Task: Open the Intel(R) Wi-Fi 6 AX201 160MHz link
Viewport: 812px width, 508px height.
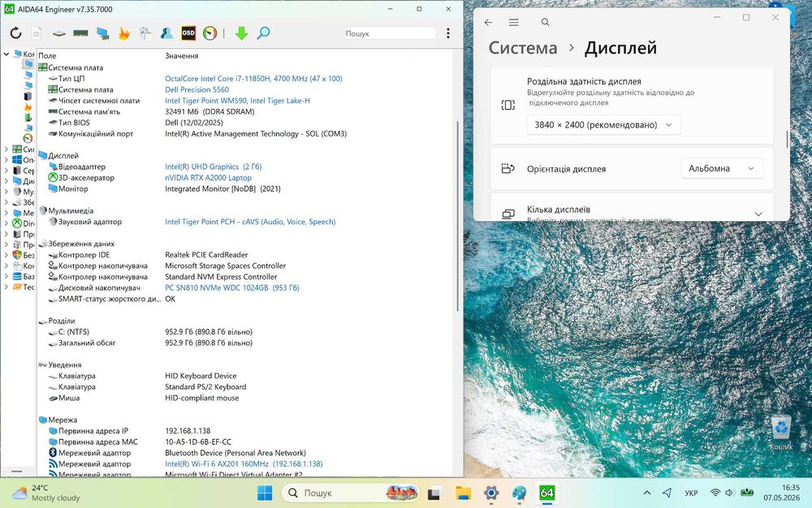Action: (244, 464)
